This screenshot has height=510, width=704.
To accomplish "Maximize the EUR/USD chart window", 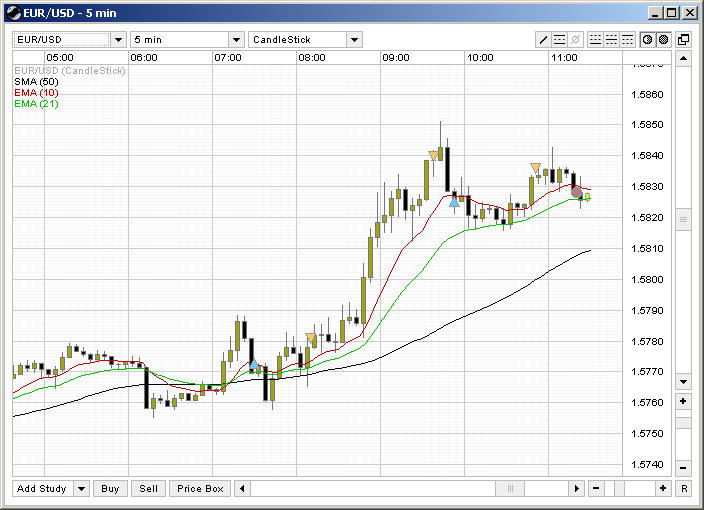I will click(x=672, y=13).
